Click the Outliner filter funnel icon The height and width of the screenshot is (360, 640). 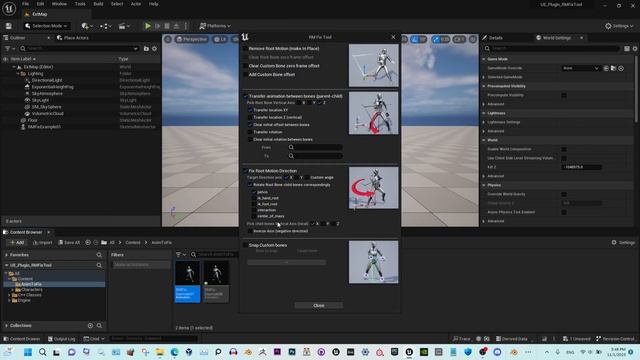[x=7, y=49]
